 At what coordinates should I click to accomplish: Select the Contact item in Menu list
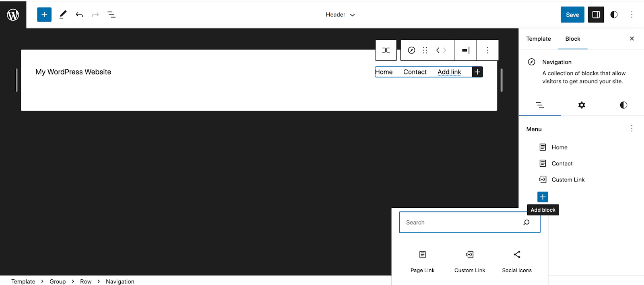562,163
